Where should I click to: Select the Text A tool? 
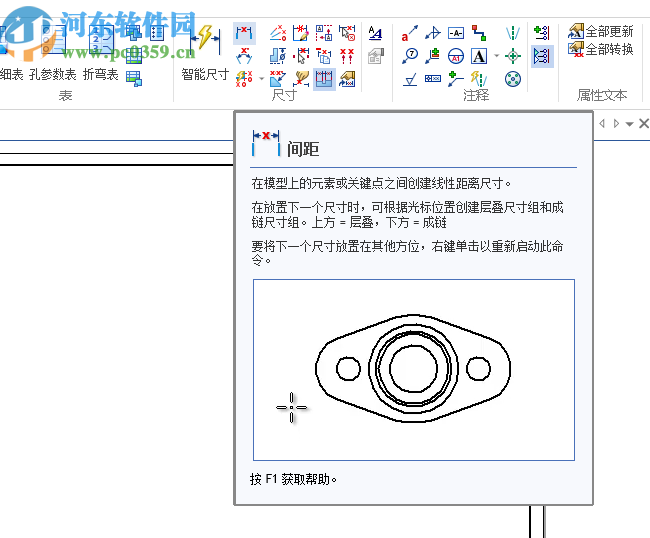[479, 56]
